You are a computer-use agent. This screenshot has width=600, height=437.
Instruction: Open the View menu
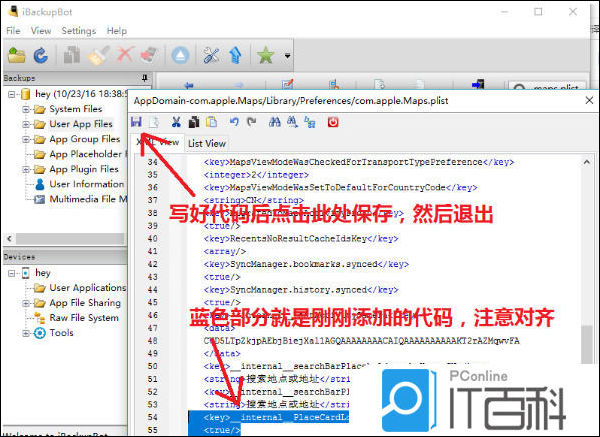click(41, 31)
